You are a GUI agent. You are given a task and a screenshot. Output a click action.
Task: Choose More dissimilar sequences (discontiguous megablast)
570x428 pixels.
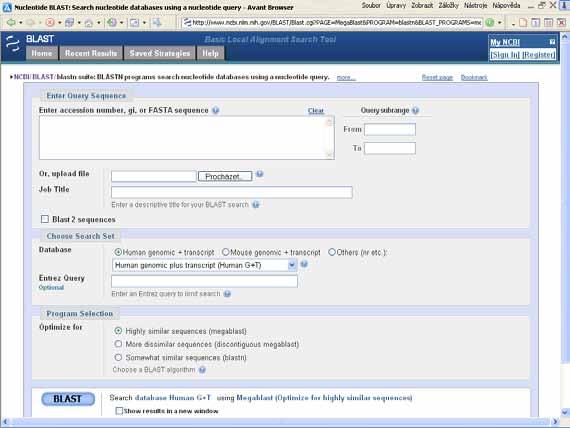pyautogui.click(x=118, y=344)
